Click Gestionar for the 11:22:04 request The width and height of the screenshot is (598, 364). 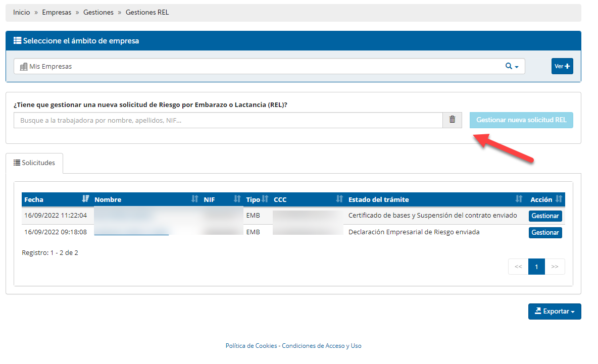(x=545, y=216)
